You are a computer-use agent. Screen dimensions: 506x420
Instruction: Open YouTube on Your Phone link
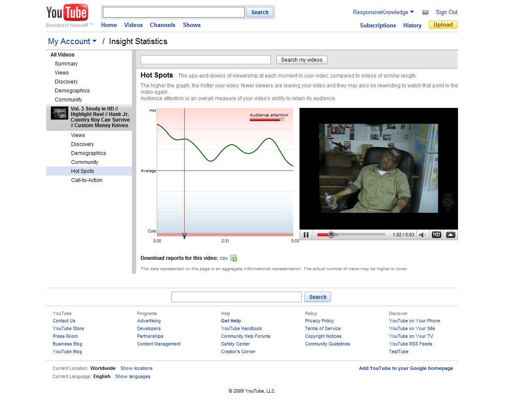[414, 321]
